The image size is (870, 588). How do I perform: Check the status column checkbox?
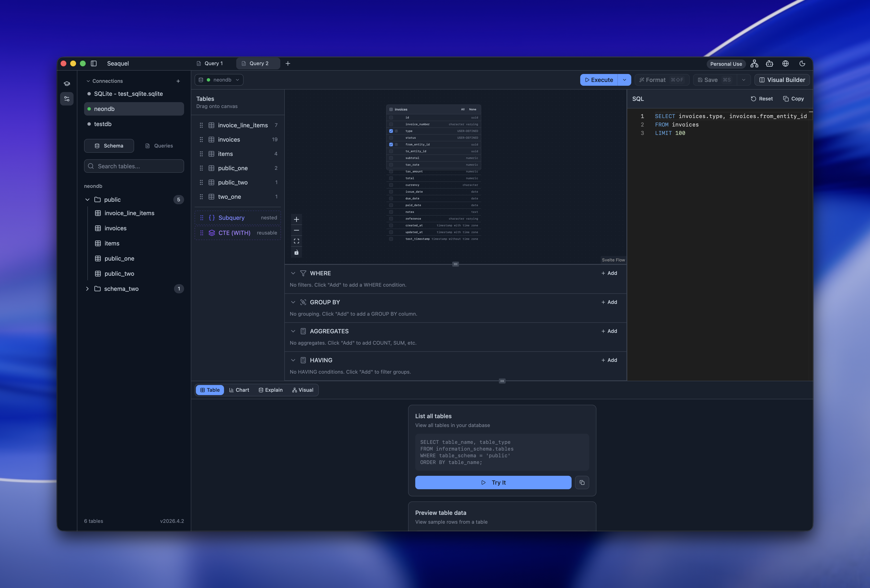tap(391, 138)
